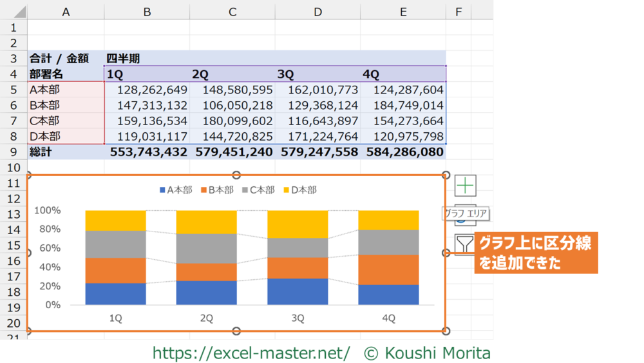Click yellow D本部 segment in 1Q bar
Image resolution: width=644 pixels, height=363 pixels.
[x=115, y=220]
